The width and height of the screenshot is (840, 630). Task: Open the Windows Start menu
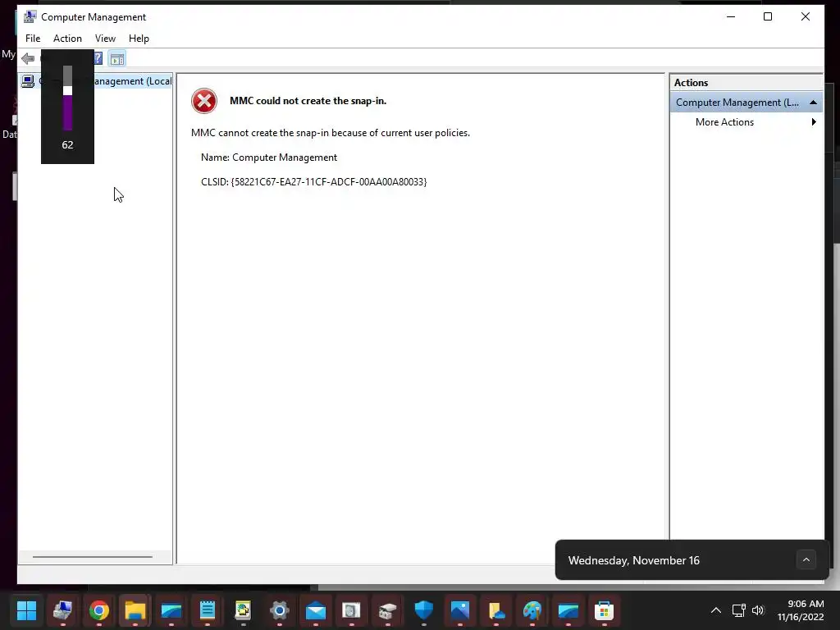tap(26, 610)
